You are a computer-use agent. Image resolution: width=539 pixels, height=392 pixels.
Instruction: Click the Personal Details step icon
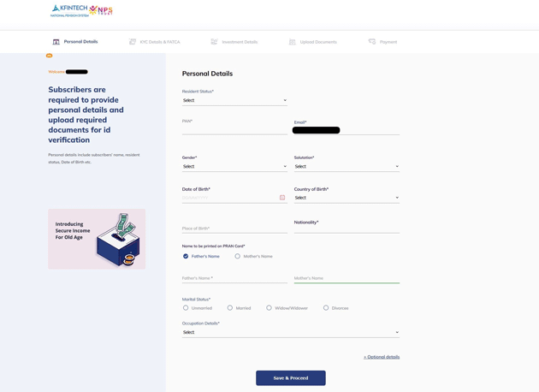[56, 42]
